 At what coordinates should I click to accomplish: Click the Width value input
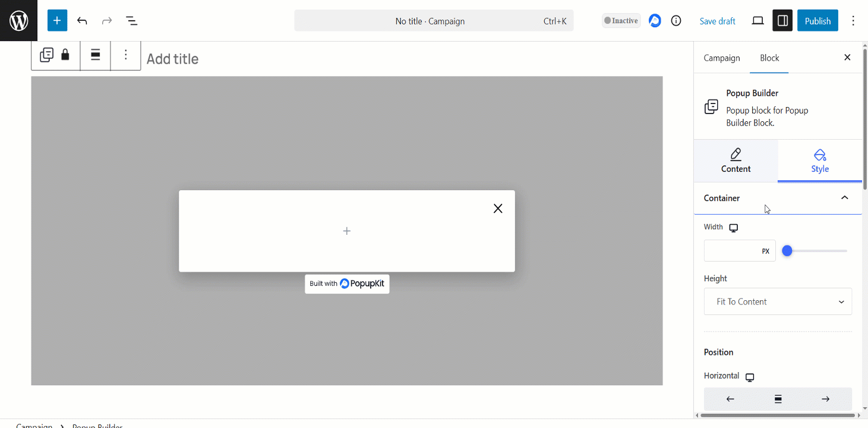tap(731, 251)
